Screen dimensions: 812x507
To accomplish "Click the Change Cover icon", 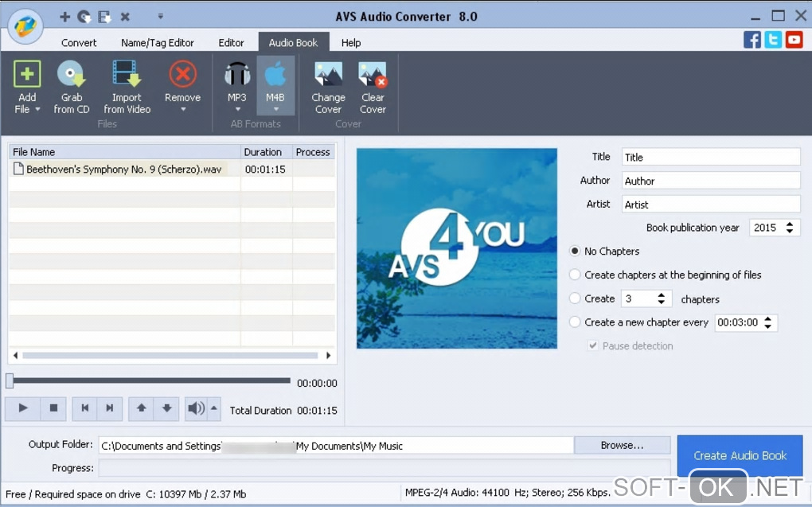I will click(x=328, y=74).
